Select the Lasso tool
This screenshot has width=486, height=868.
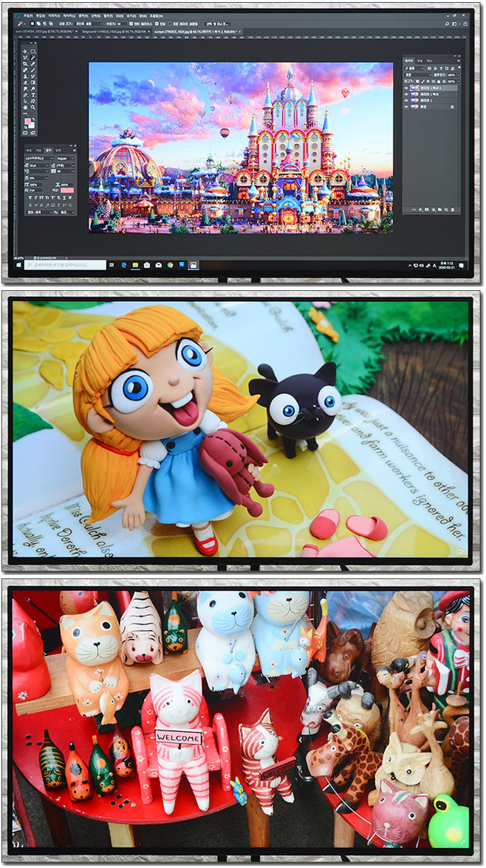[25, 57]
